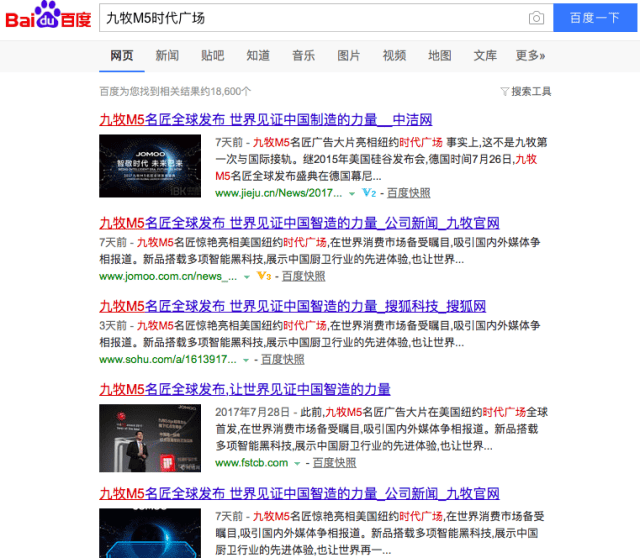The width and height of the screenshot is (640, 558).
Task: Open the 地图 tab
Action: click(x=440, y=56)
